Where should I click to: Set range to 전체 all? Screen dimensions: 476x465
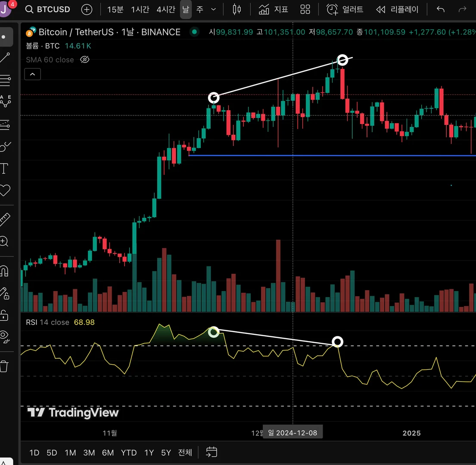point(185,453)
